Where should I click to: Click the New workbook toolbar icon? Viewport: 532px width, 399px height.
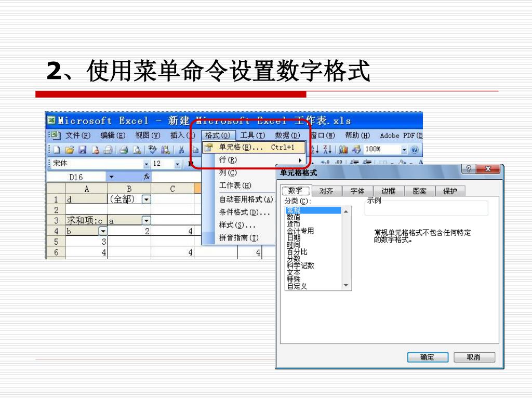click(x=57, y=150)
